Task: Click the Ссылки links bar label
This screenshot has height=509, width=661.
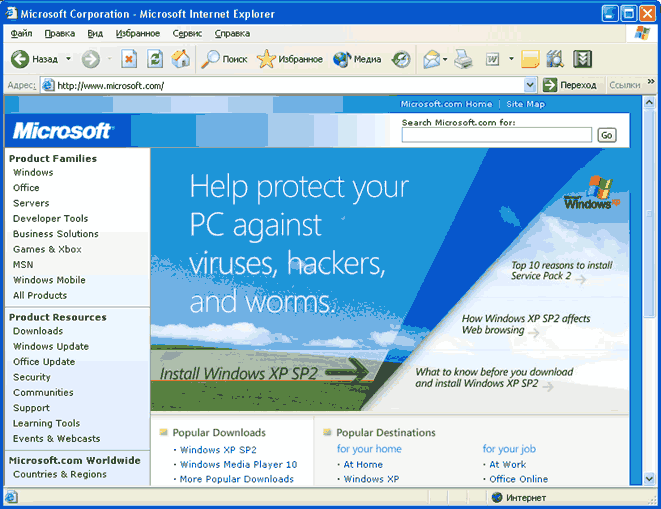Action: [x=624, y=85]
